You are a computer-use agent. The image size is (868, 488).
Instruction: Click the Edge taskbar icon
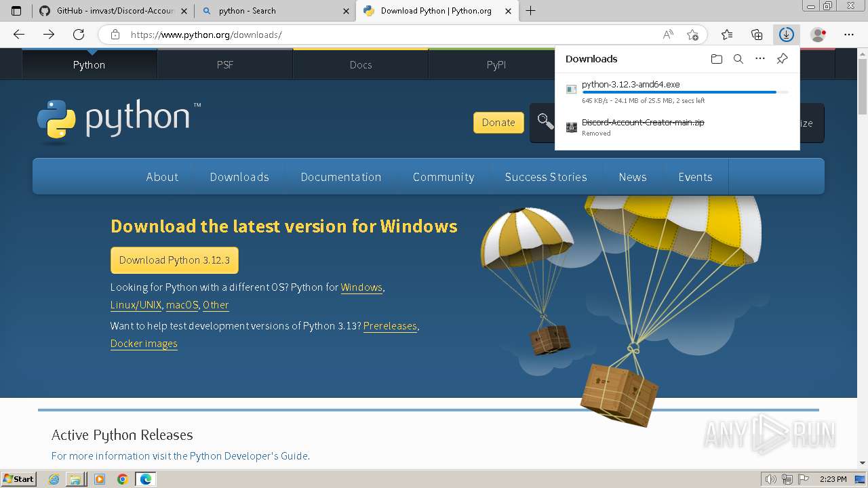pyautogui.click(x=146, y=479)
